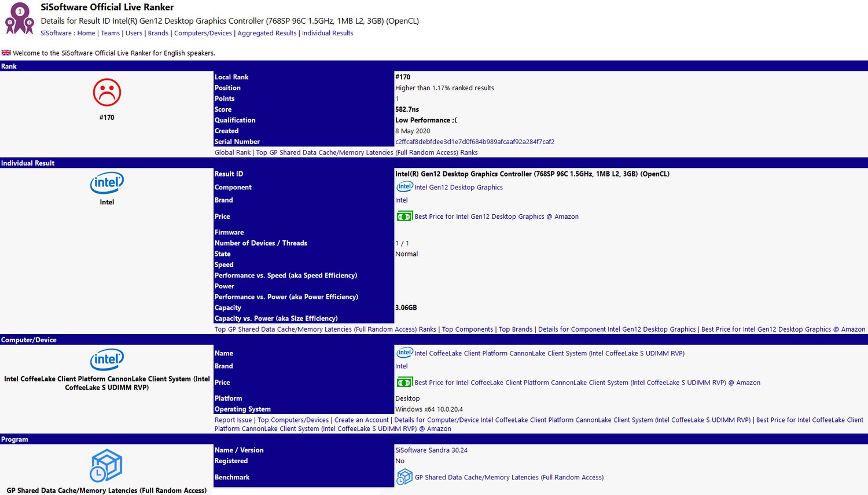Click small cube icon beside GP Shared Data benchmark
This screenshot has width=868, height=495.
(404, 477)
